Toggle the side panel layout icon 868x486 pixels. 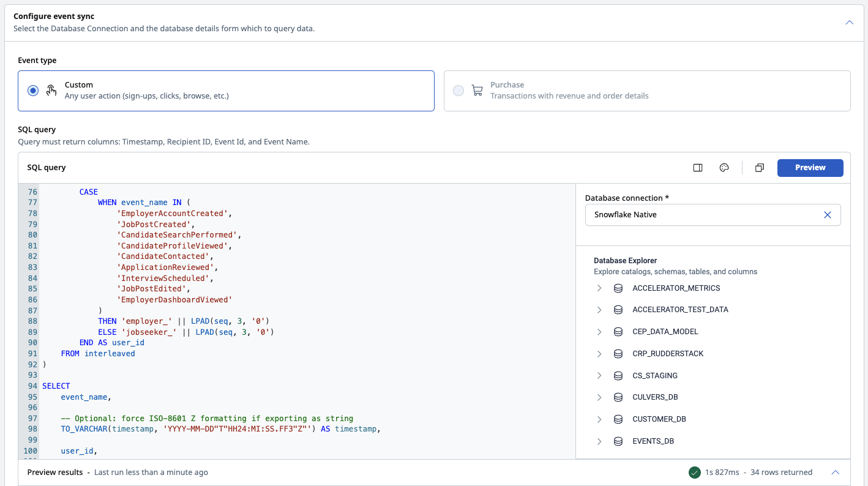(x=697, y=168)
